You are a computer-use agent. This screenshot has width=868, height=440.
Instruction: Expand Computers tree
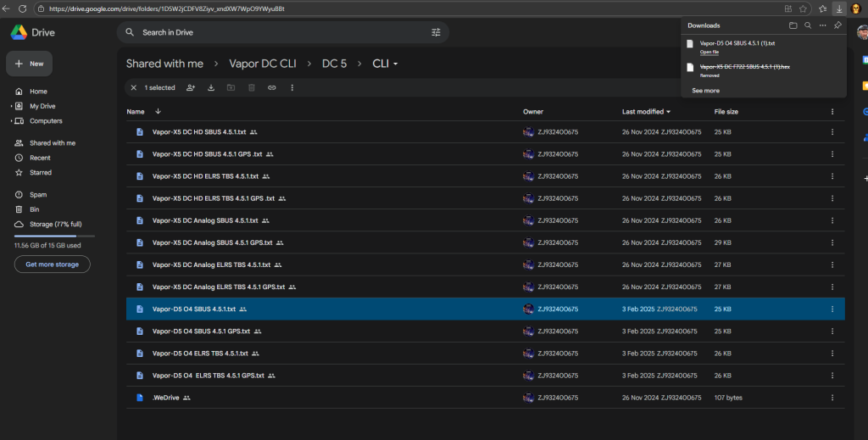click(x=11, y=120)
